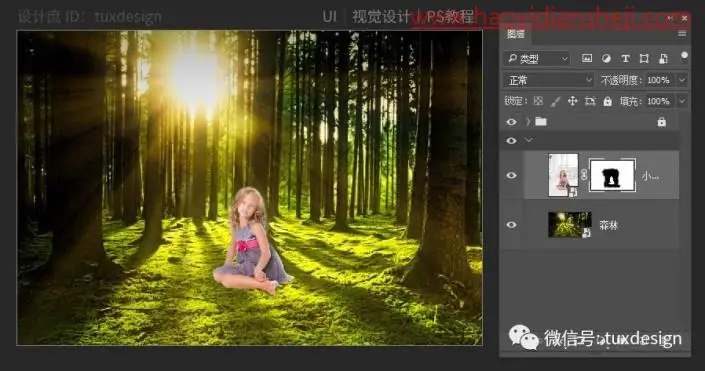Lock image pixels brush icon

[x=556, y=102]
